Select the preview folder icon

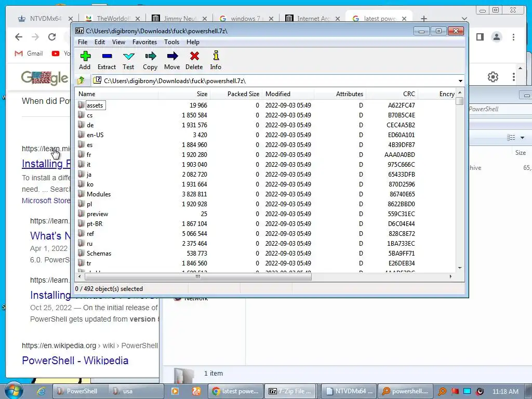pyautogui.click(x=81, y=214)
